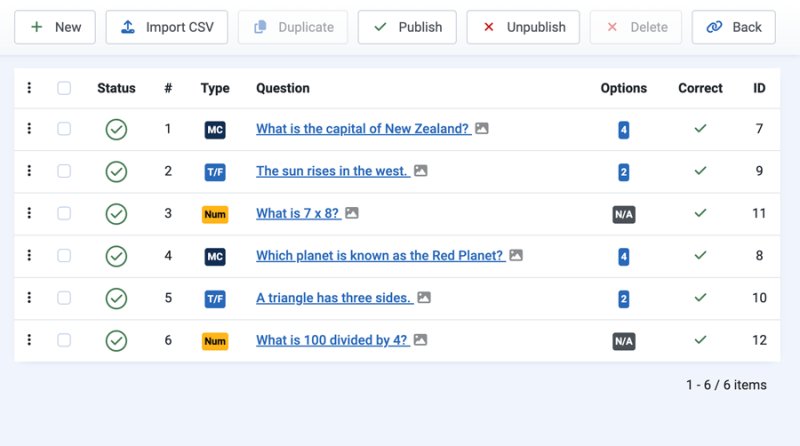Click MC badge on Red Planet row
Image resolution: width=800 pixels, height=446 pixels.
[215, 257]
